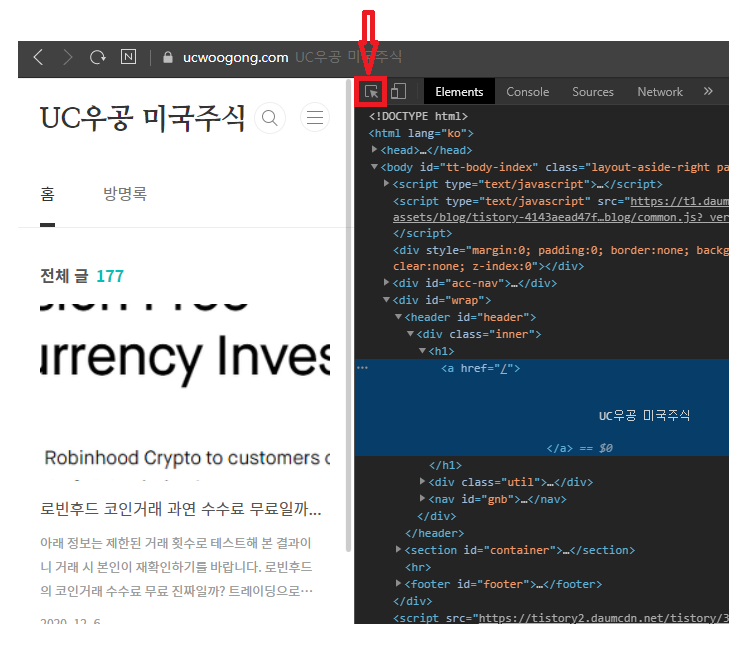
Task: Reload the page with the refresh icon
Action: (98, 57)
